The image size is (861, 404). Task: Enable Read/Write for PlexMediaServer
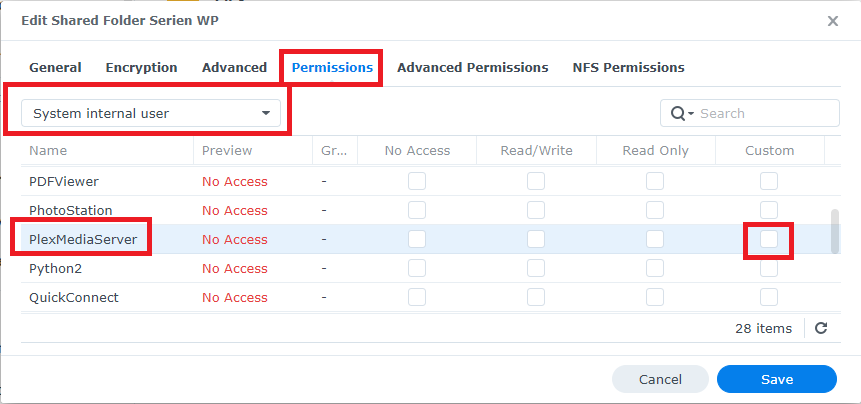click(536, 239)
